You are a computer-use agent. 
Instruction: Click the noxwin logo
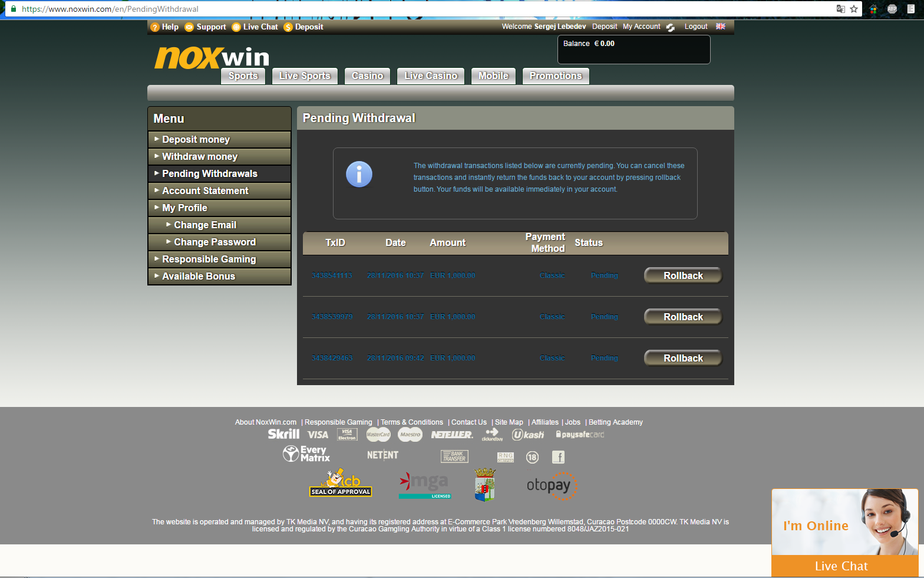click(212, 57)
